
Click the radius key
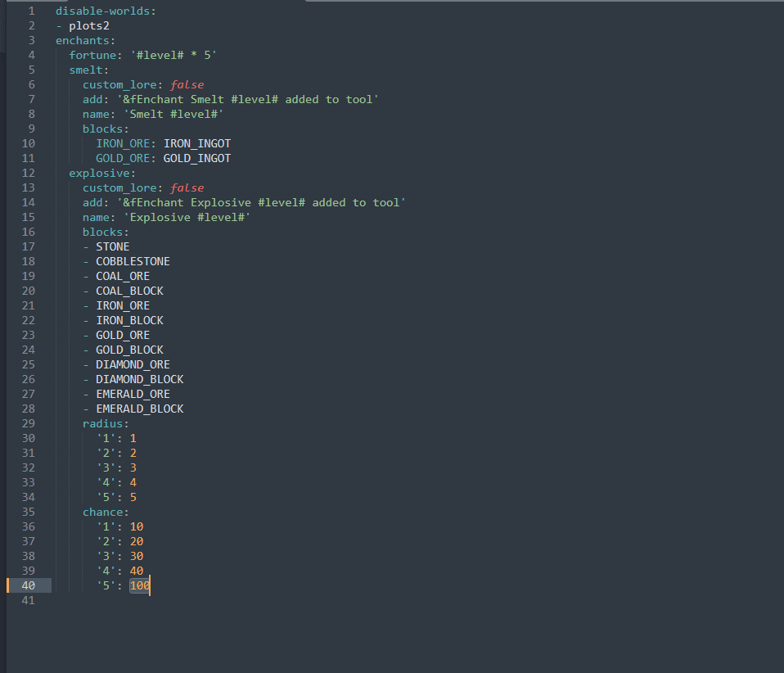[105, 423]
